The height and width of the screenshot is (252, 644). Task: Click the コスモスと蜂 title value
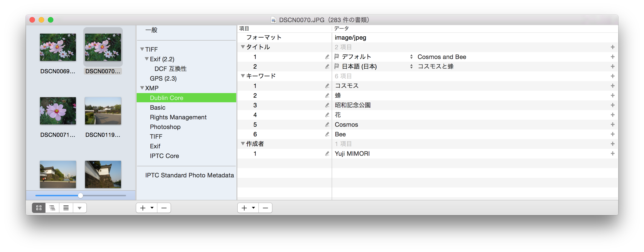click(x=435, y=66)
